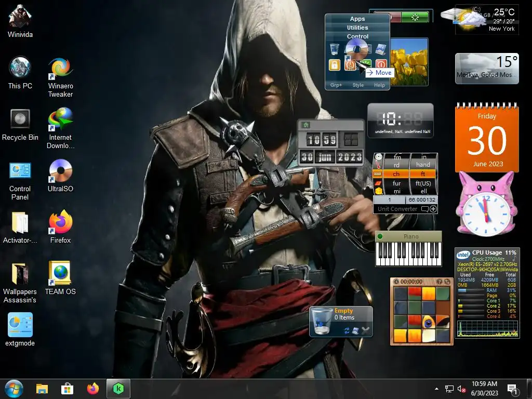Select 'ft(US)' unit in the right converter wheel
Screen dimensions: 532x399
[x=423, y=183]
